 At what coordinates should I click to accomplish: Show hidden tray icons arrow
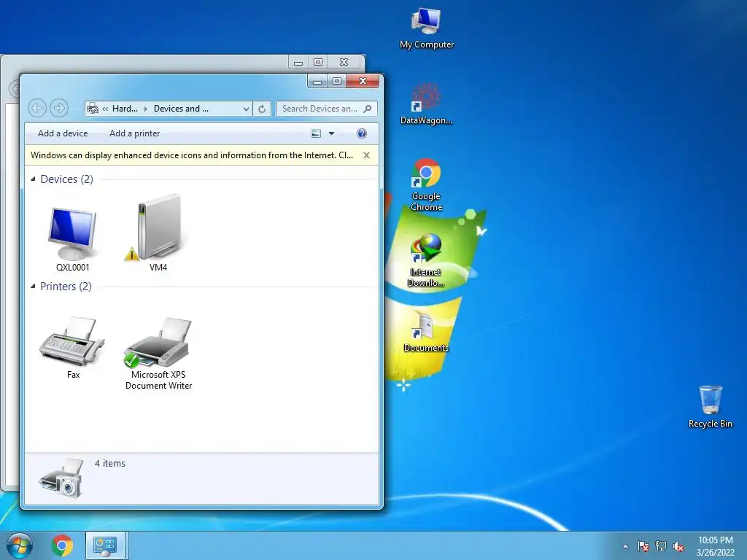coord(625,546)
